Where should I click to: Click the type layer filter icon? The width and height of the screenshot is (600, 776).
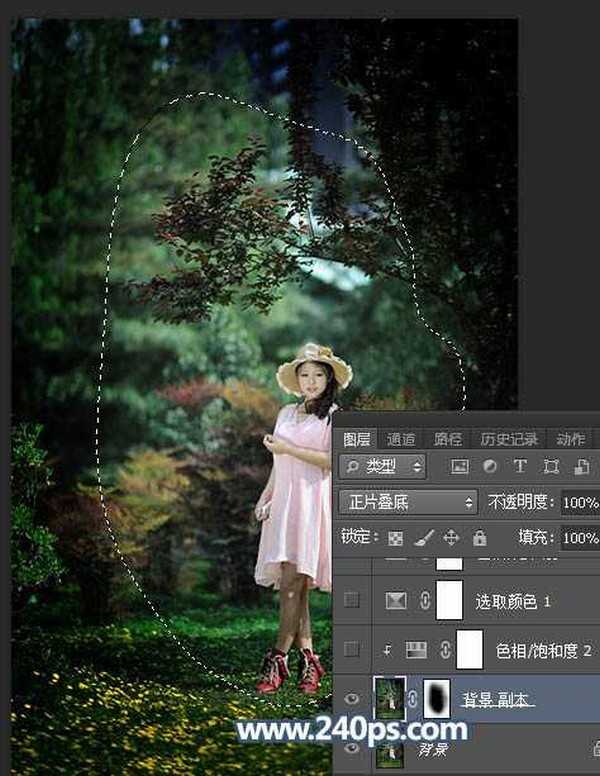click(520, 467)
